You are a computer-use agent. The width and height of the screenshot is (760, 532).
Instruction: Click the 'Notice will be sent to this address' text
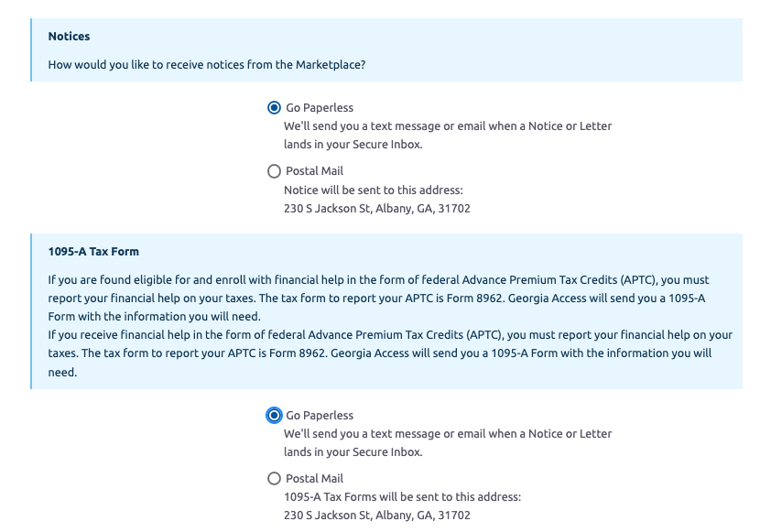click(374, 190)
